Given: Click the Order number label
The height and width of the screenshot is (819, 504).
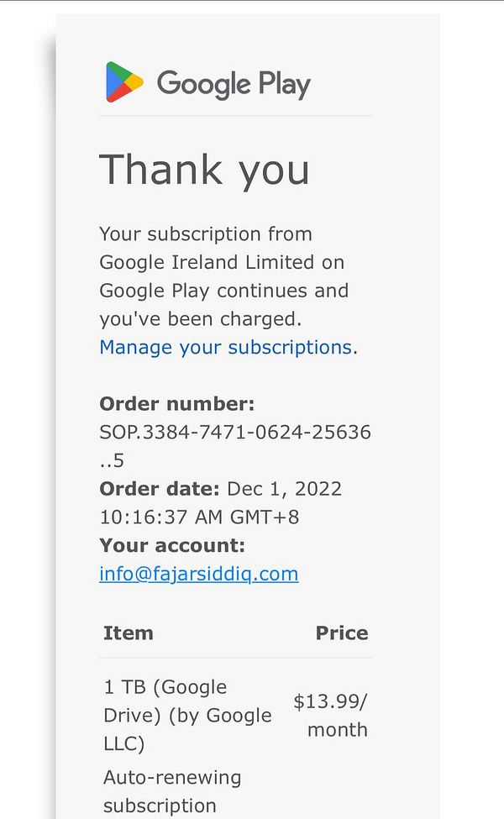Looking at the screenshot, I should click(177, 404).
